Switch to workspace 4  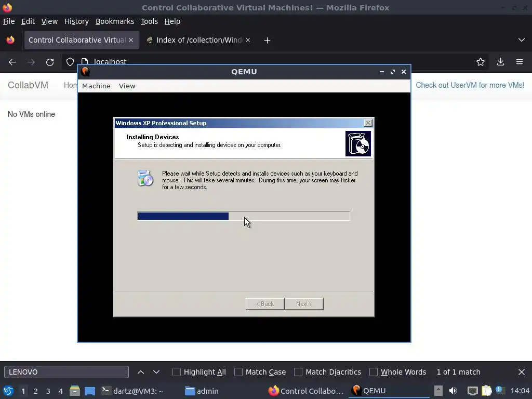(x=61, y=391)
